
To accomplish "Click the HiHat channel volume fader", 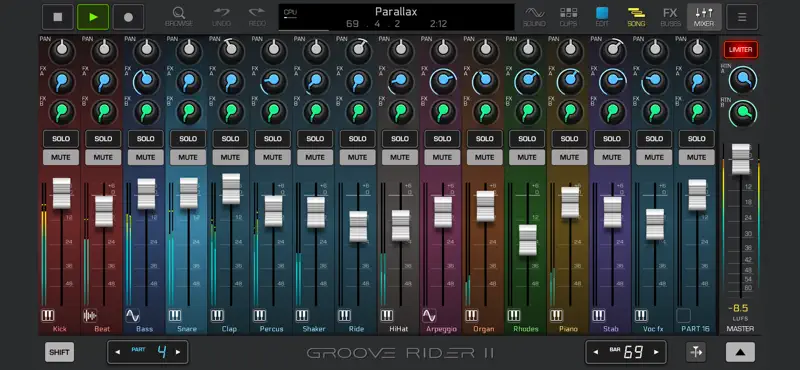I will click(401, 226).
